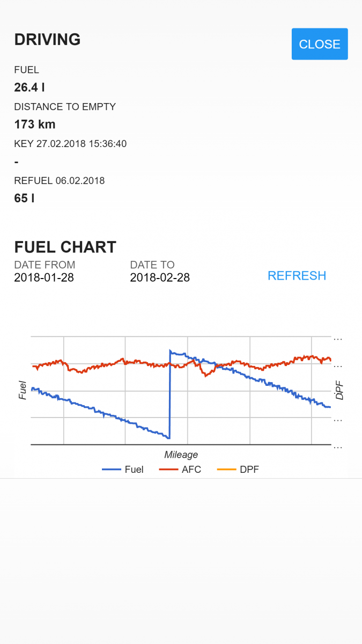Click the FUEL CHART heading
362x644 pixels.
[x=65, y=247]
